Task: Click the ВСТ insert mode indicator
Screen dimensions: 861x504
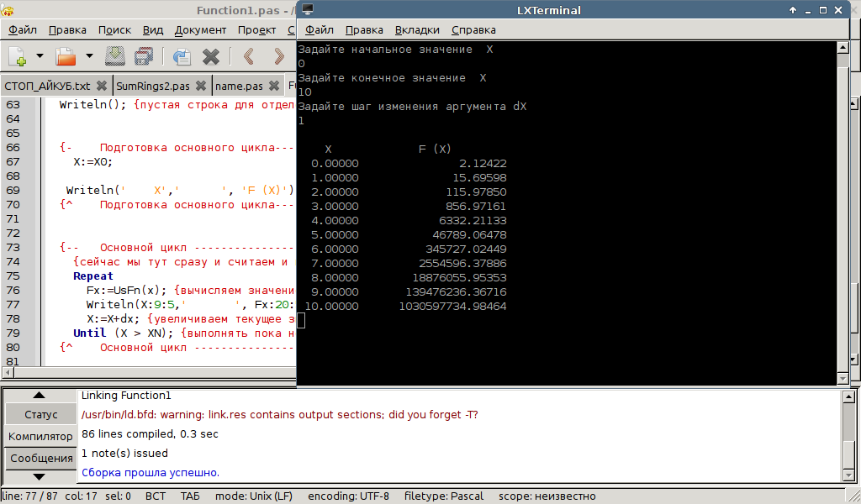Action: [156, 496]
